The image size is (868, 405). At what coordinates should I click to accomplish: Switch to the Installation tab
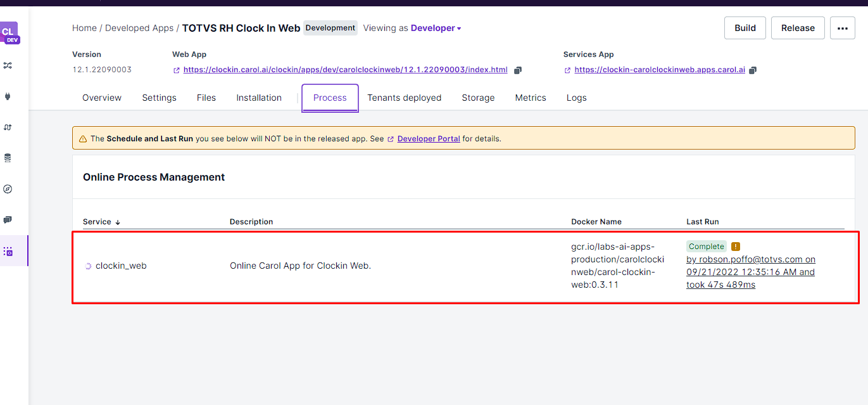tap(259, 98)
